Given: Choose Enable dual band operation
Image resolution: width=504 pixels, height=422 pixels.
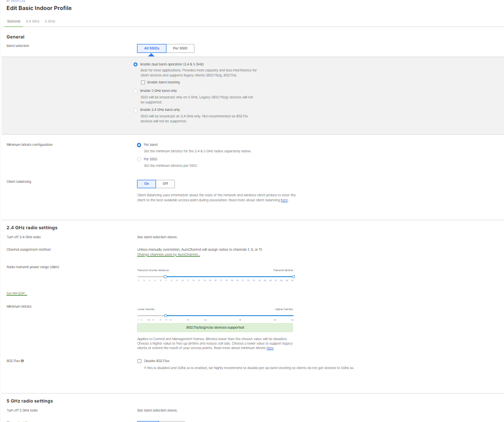Looking at the screenshot, I should pos(135,64).
